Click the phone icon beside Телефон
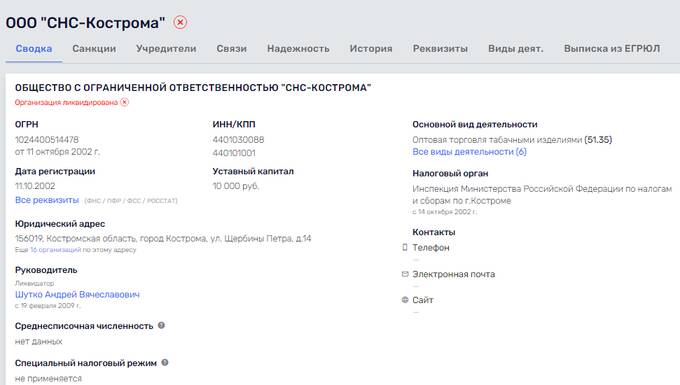This screenshot has height=385, width=680. click(405, 247)
